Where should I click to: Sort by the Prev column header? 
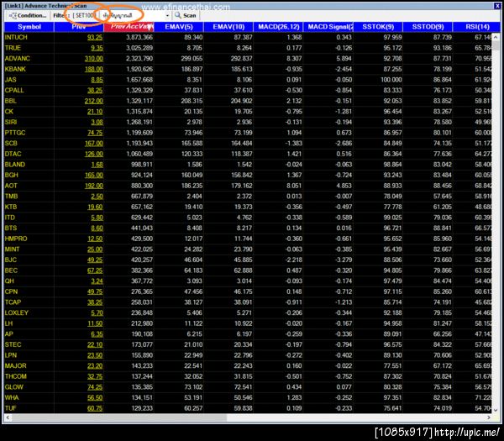tap(79, 27)
